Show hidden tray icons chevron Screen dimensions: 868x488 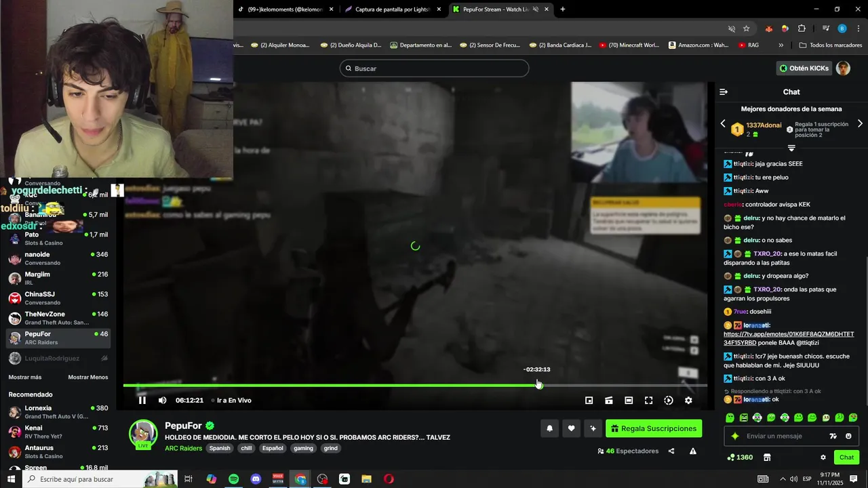783,479
